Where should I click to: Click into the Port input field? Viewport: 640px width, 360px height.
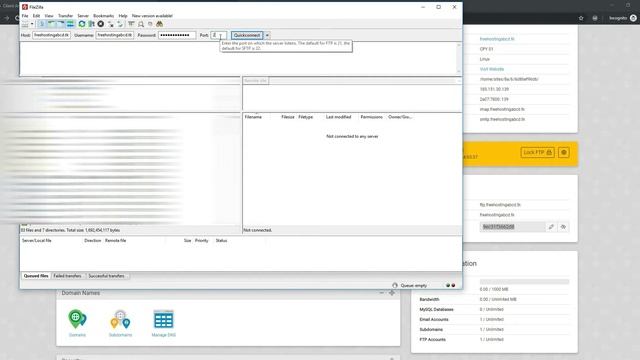[x=218, y=36]
